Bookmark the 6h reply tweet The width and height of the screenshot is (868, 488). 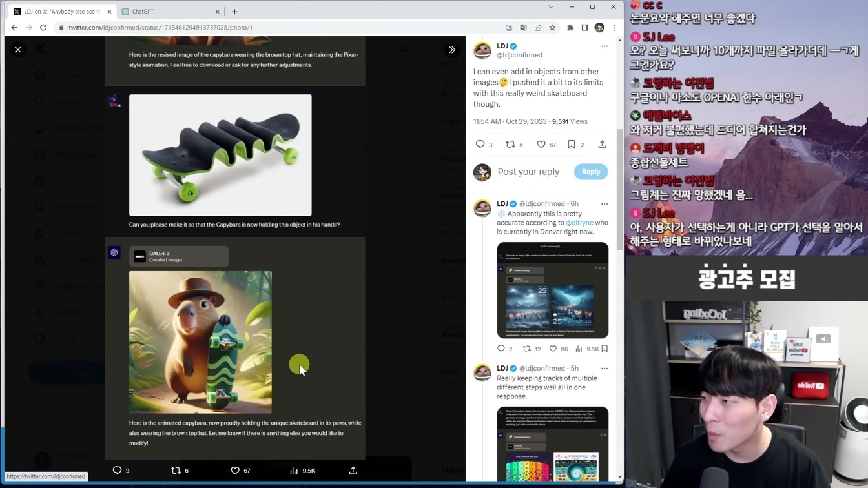point(604,349)
